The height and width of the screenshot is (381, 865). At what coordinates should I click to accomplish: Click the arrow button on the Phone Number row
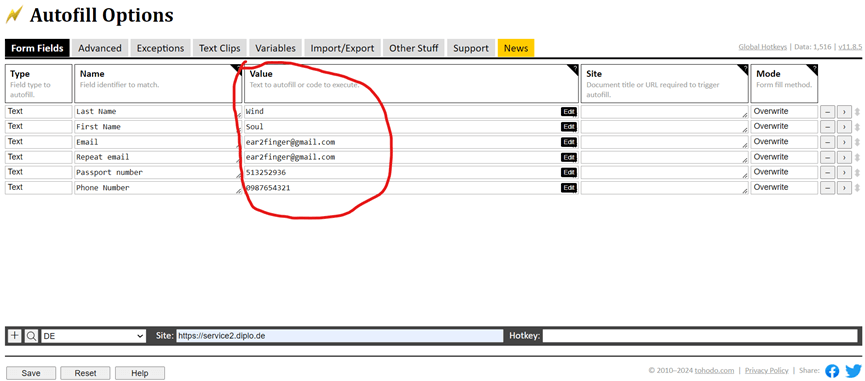pyautogui.click(x=845, y=188)
